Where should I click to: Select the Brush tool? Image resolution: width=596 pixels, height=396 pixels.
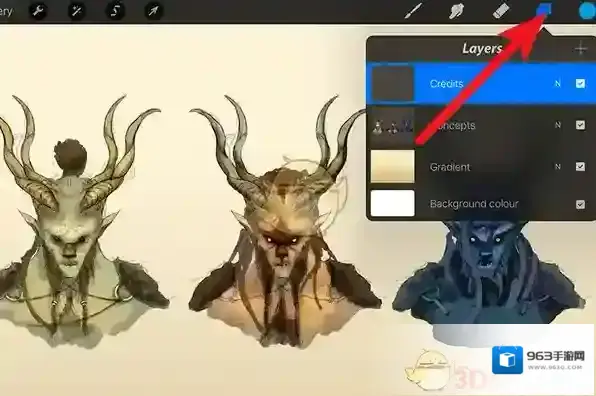413,10
